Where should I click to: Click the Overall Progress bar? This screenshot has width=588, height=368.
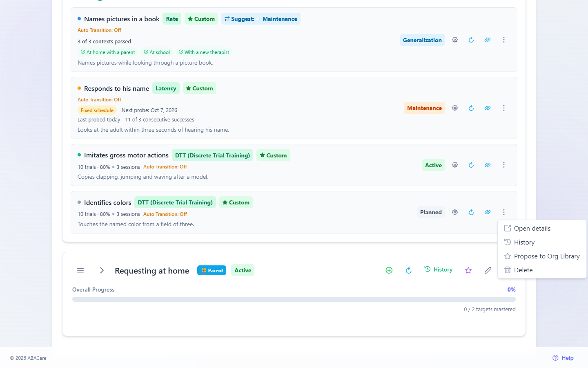[x=294, y=299]
